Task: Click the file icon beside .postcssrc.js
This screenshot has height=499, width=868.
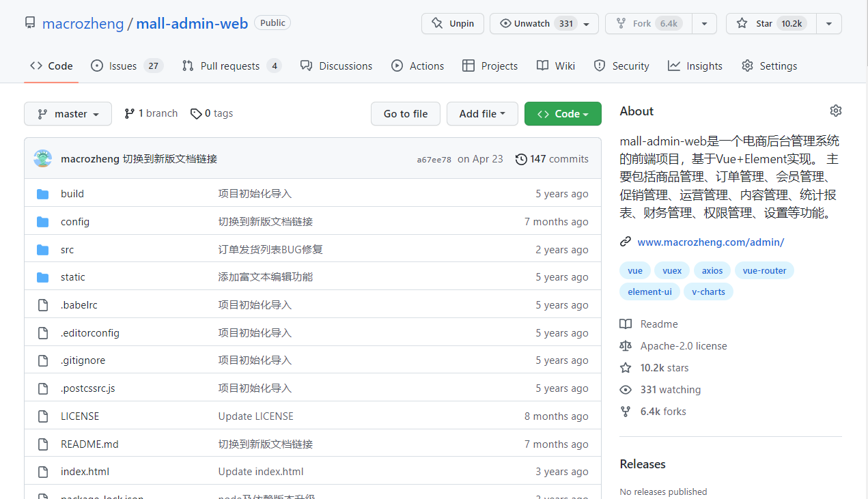Action: pyautogui.click(x=43, y=388)
